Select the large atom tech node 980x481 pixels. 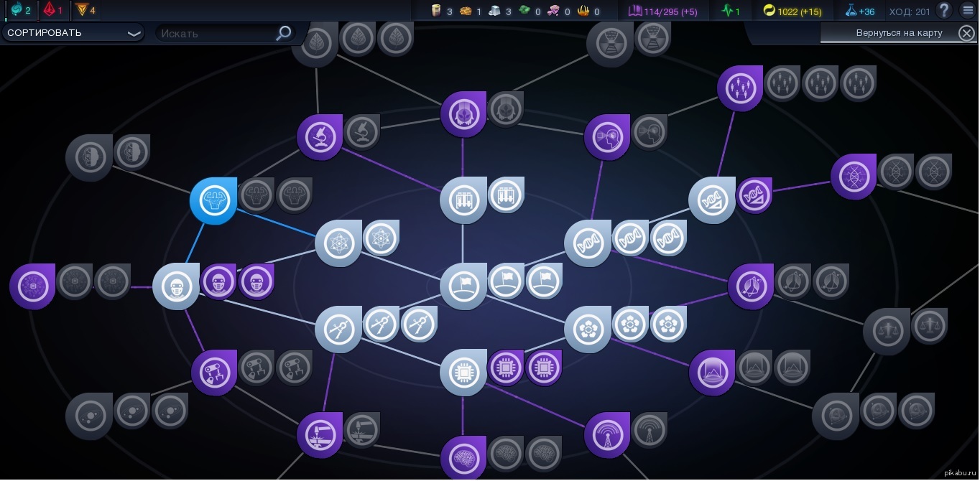click(338, 243)
